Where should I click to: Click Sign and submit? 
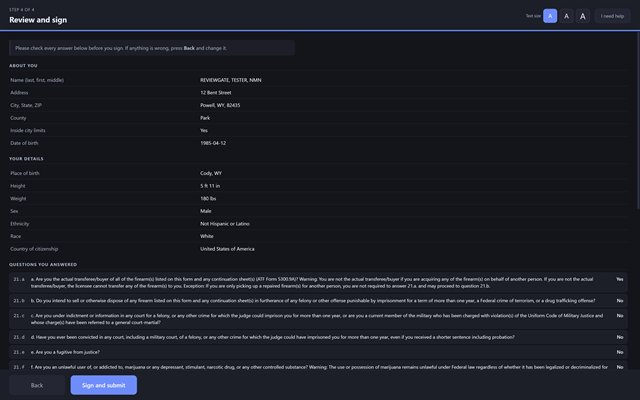point(104,385)
